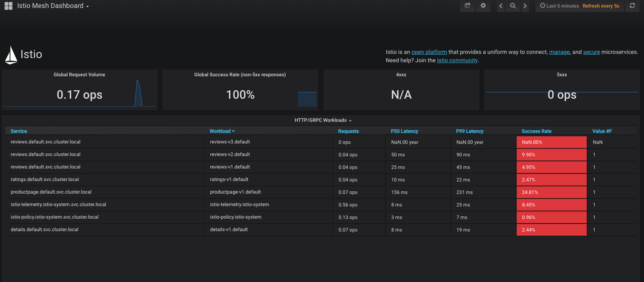This screenshot has width=644, height=282.
Task: Click details.default.svc.cluster.local service cell
Action: click(105, 230)
